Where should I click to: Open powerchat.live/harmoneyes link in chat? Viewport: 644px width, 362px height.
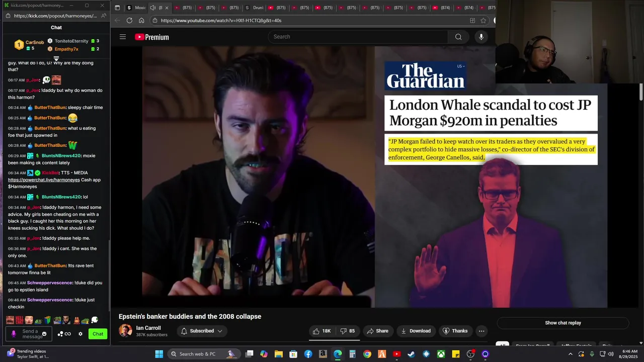pyautogui.click(x=44, y=179)
